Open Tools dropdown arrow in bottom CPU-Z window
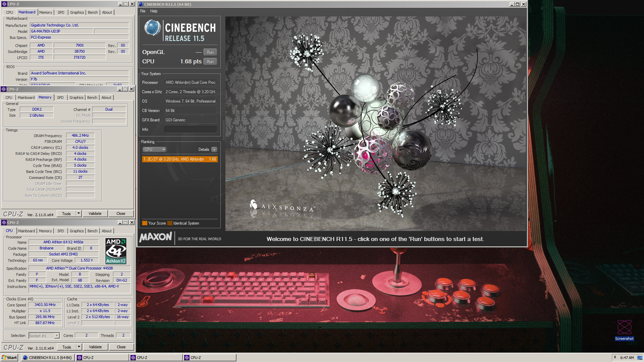644x362 pixels. point(79,347)
